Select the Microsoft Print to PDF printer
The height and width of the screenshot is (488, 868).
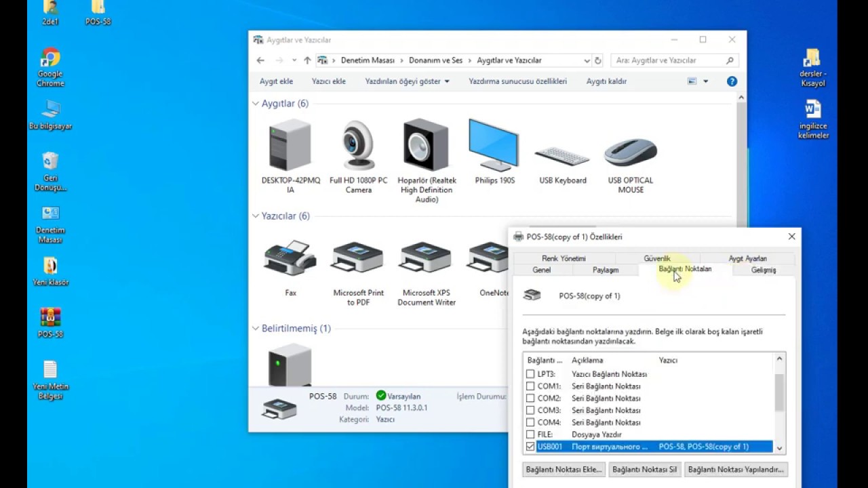358,273
